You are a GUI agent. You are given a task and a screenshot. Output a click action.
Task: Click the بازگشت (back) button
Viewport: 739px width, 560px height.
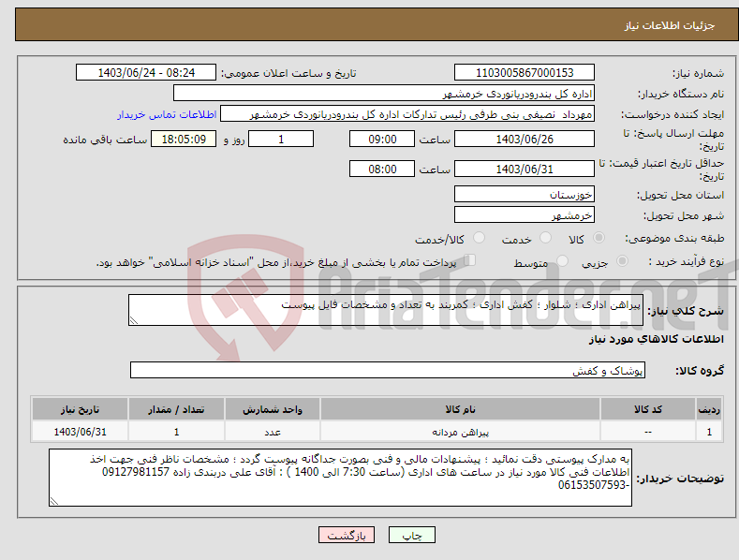tap(347, 535)
